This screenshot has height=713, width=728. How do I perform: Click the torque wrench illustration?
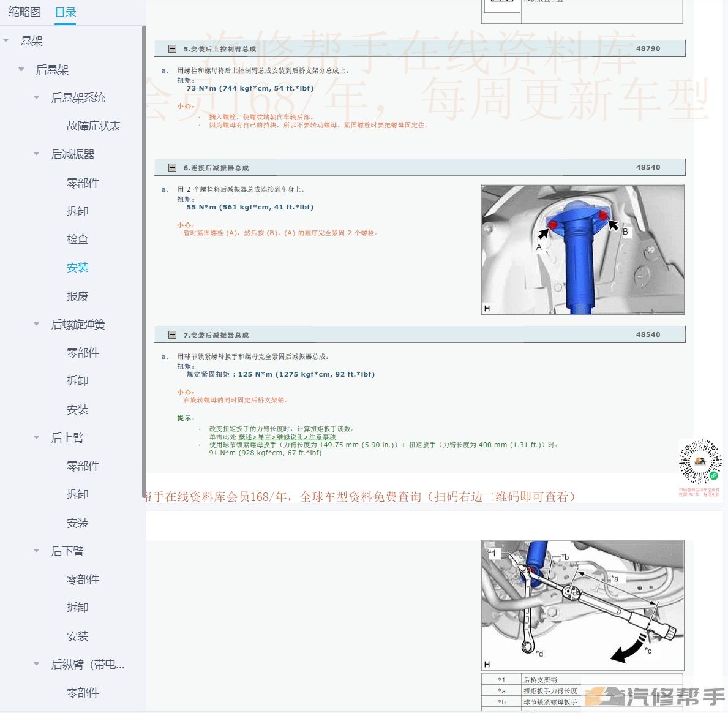click(x=582, y=605)
